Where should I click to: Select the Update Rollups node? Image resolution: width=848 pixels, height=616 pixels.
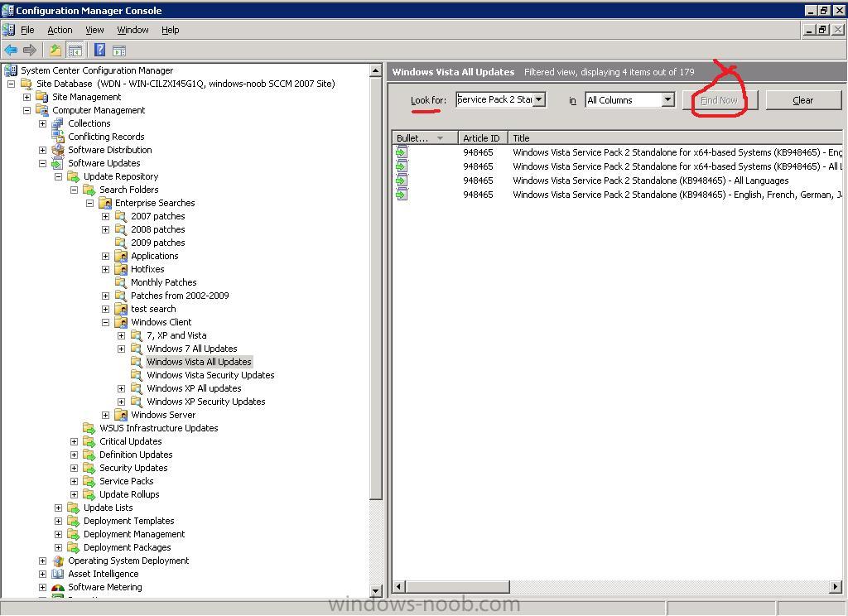tap(129, 494)
